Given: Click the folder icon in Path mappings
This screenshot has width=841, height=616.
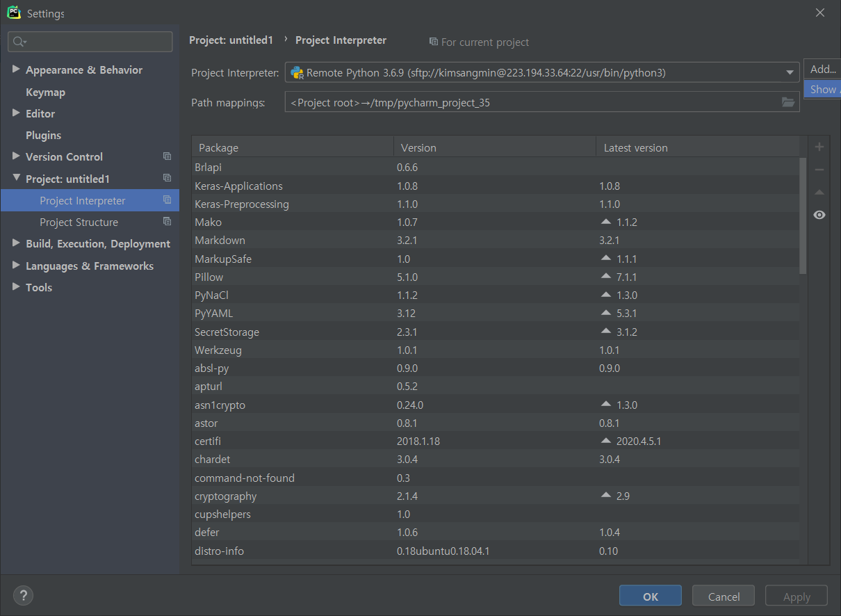Looking at the screenshot, I should [787, 102].
